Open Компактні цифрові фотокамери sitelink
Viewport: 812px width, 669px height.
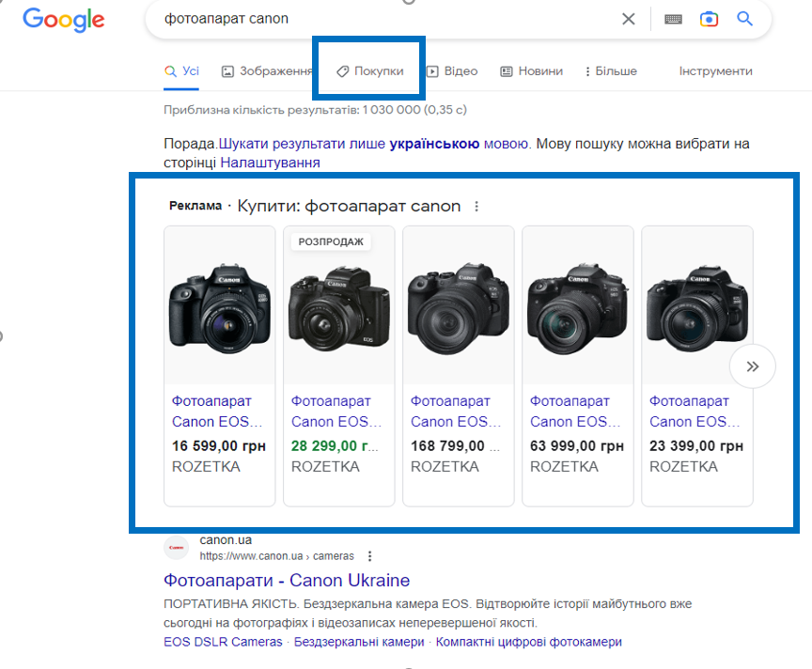529,642
